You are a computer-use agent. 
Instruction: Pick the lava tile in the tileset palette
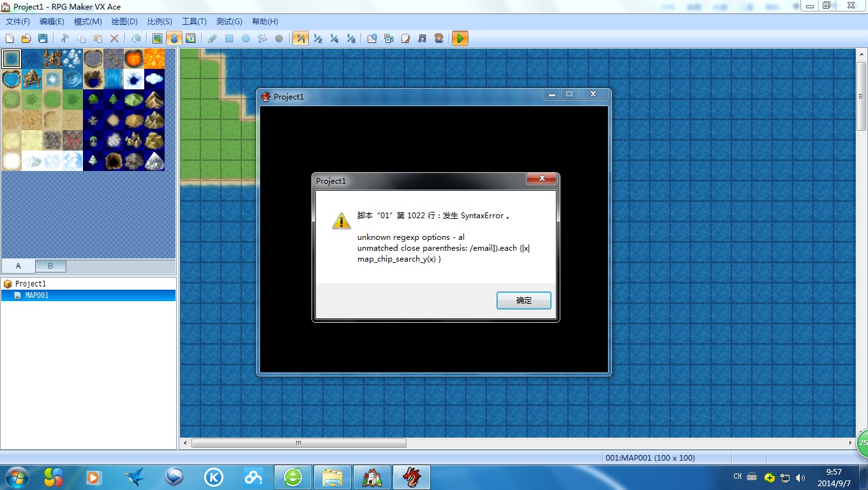[x=134, y=59]
